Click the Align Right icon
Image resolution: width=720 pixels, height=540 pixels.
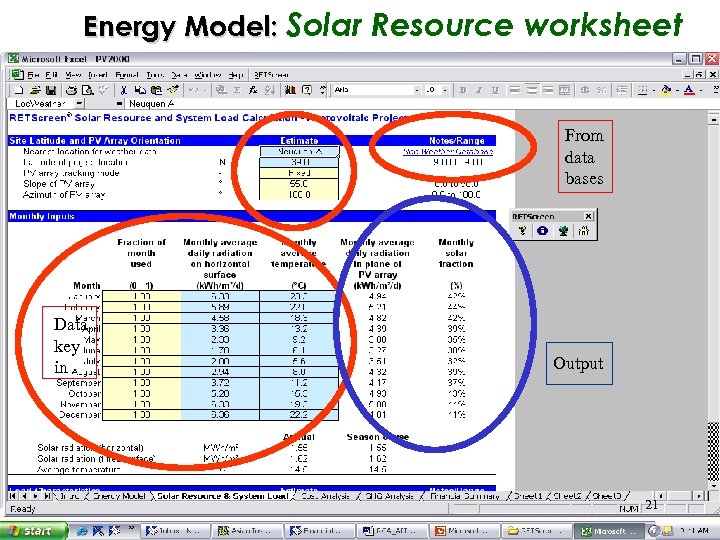547,90
